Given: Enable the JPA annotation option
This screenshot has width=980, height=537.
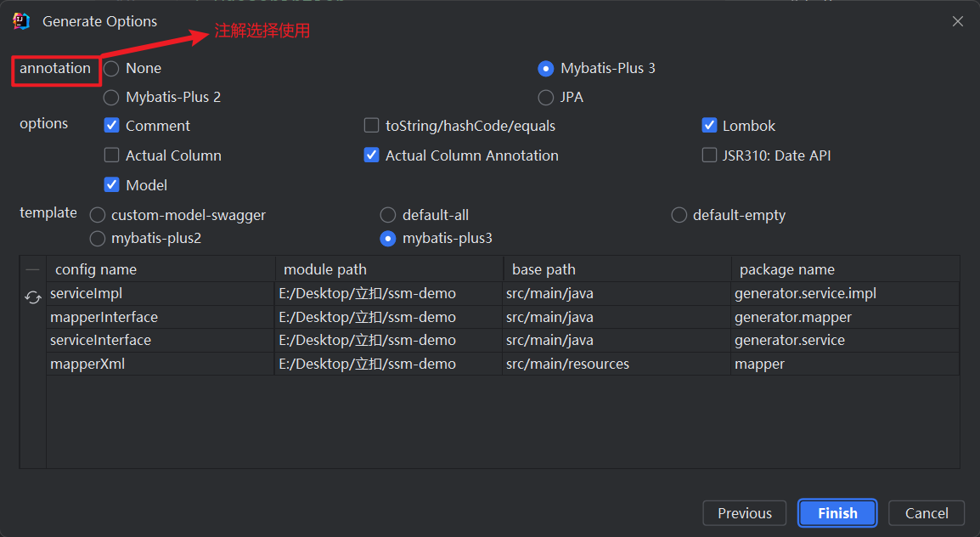Looking at the screenshot, I should click(x=545, y=97).
